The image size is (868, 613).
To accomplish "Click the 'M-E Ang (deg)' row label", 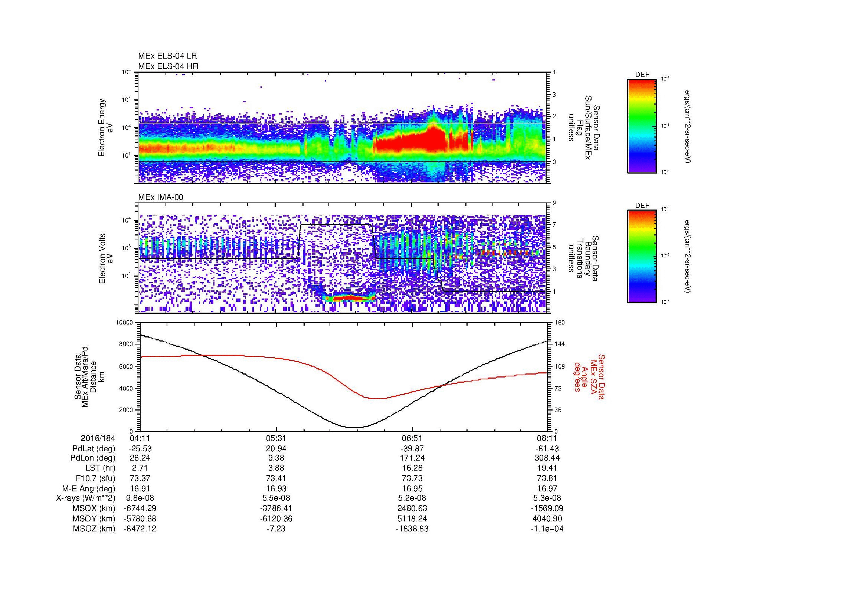I will [x=89, y=489].
